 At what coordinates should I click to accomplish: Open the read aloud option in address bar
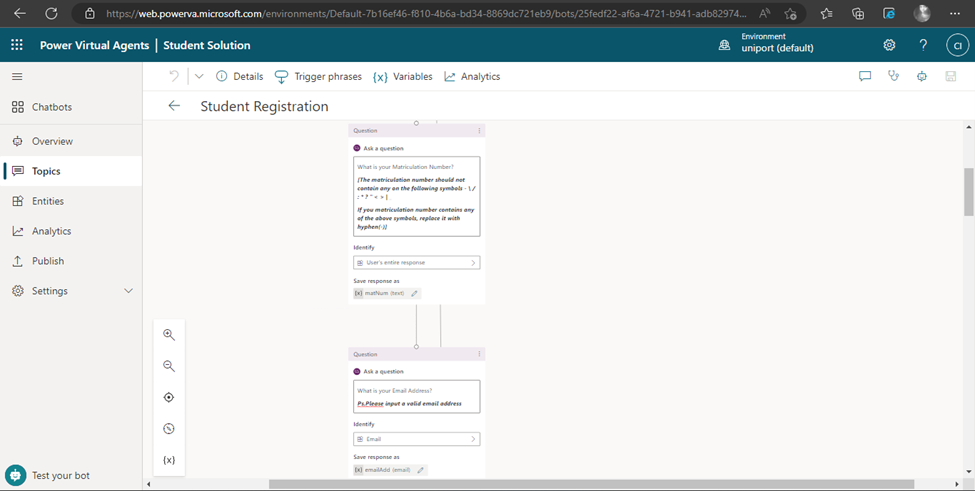click(x=765, y=13)
